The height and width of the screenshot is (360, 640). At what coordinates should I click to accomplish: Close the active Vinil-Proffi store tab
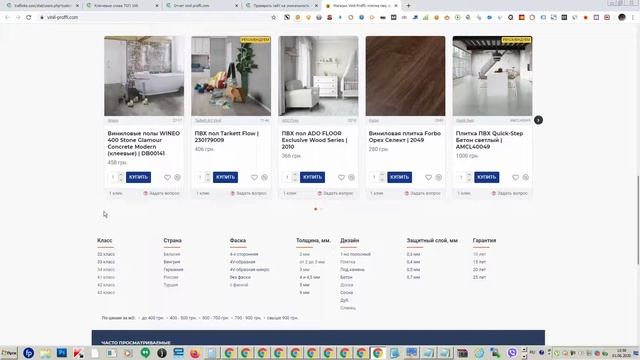[396, 6]
